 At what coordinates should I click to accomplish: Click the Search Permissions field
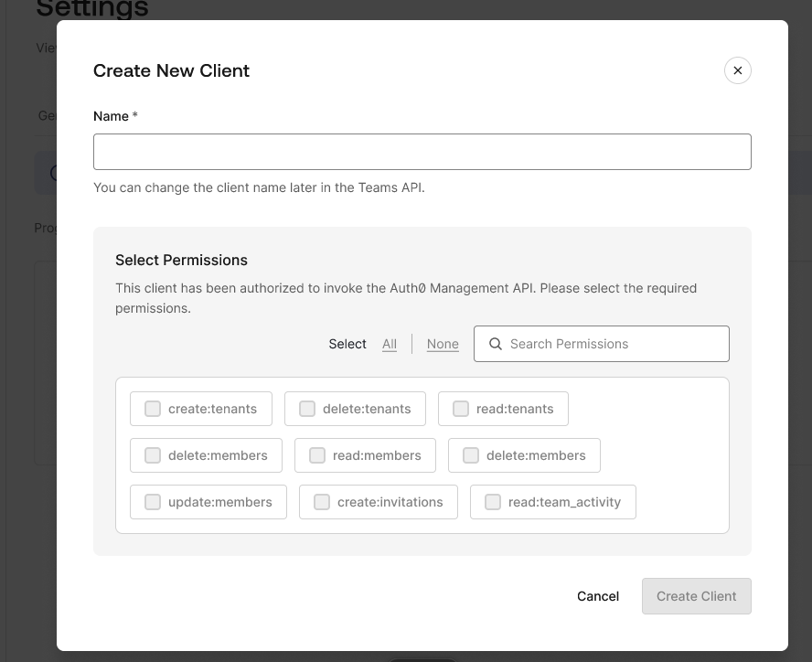click(x=602, y=344)
